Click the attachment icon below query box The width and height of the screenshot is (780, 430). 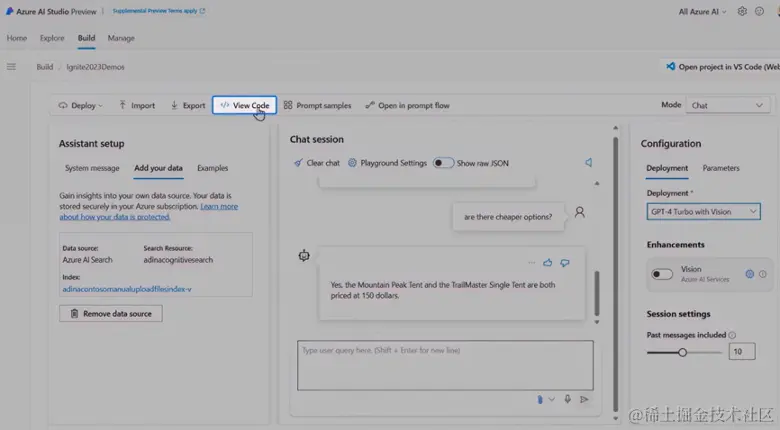coord(540,399)
